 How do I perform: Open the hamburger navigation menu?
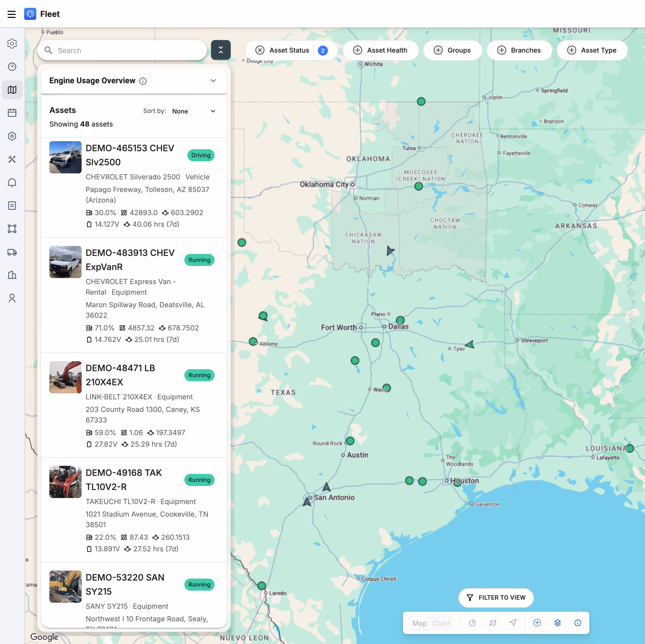click(12, 14)
